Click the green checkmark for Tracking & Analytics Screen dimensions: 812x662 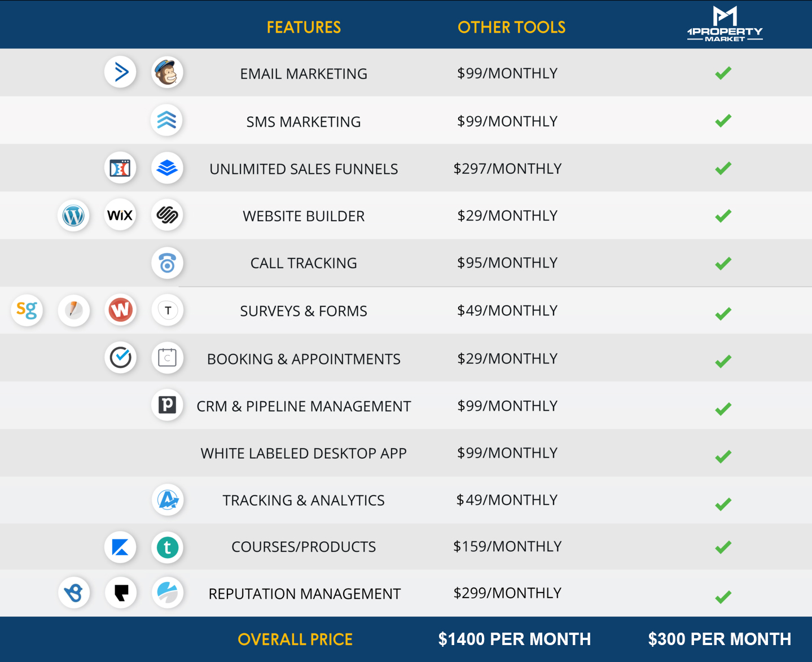[x=723, y=504]
